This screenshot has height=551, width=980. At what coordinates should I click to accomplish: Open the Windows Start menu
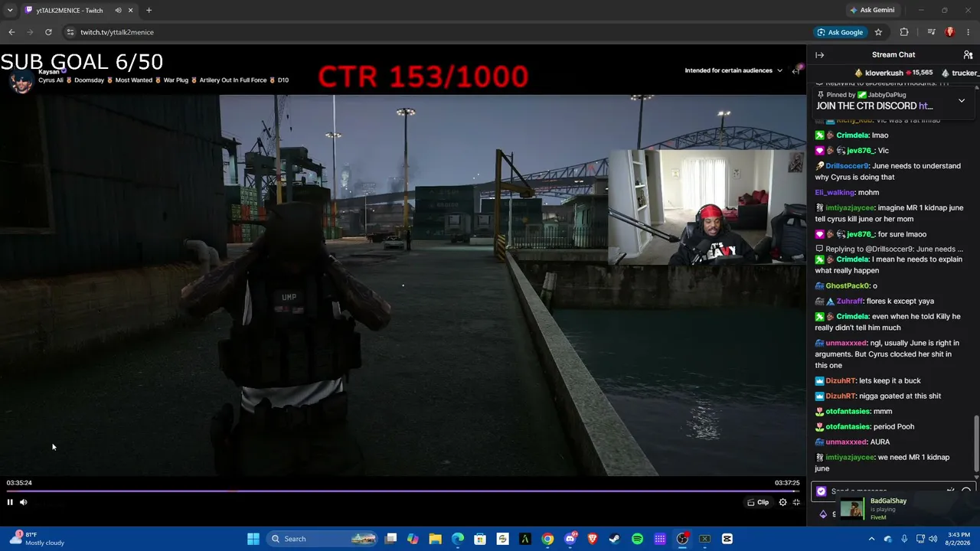pyautogui.click(x=253, y=539)
